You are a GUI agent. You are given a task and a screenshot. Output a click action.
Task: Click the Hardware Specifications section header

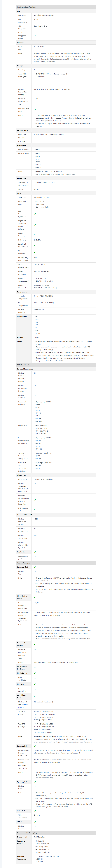point(26,7)
